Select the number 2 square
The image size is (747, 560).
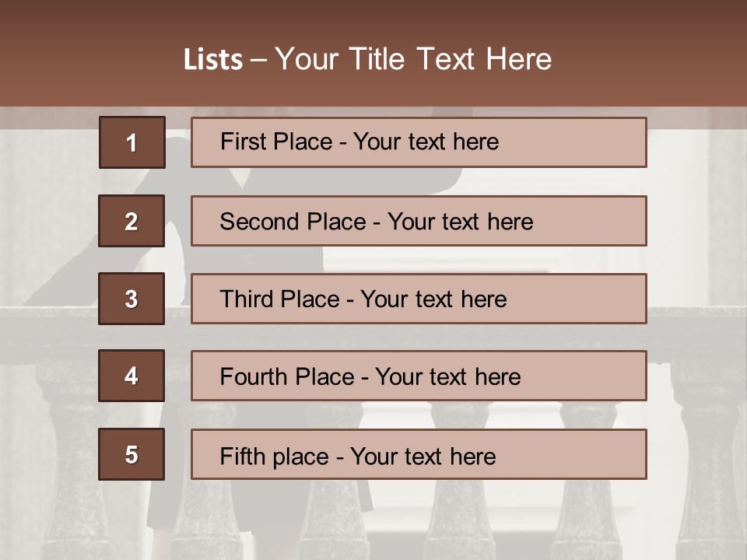(x=132, y=221)
